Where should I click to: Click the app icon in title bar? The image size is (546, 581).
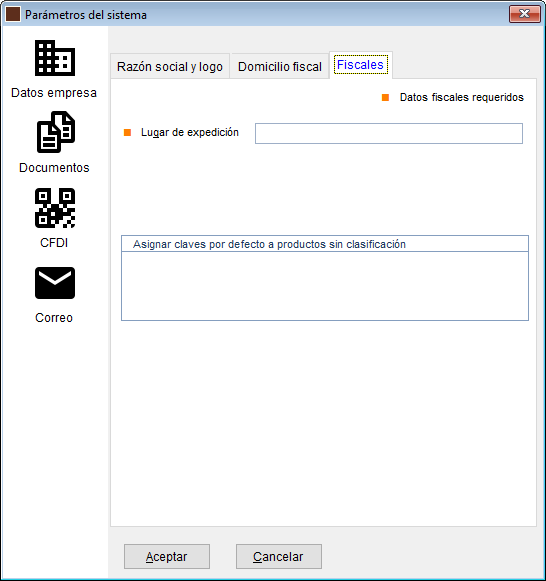pyautogui.click(x=13, y=14)
